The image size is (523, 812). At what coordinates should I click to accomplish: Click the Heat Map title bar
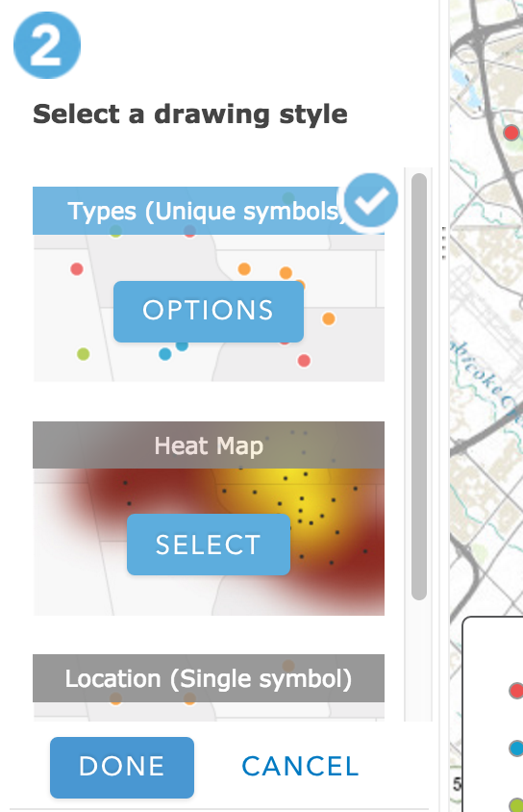point(209,445)
